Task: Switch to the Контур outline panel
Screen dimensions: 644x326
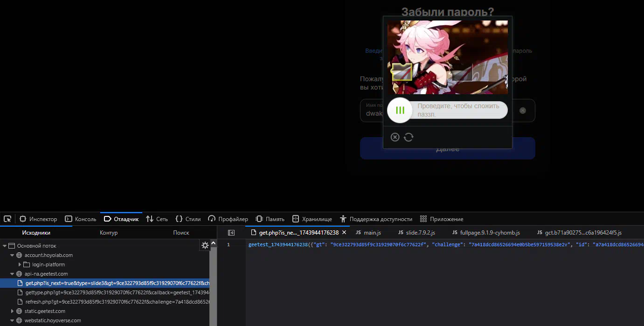Action: tap(109, 232)
